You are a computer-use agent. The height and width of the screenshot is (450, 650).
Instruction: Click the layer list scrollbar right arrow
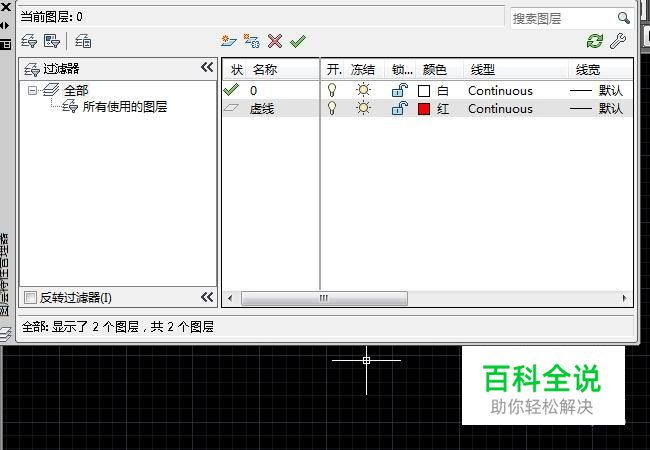[x=625, y=298]
